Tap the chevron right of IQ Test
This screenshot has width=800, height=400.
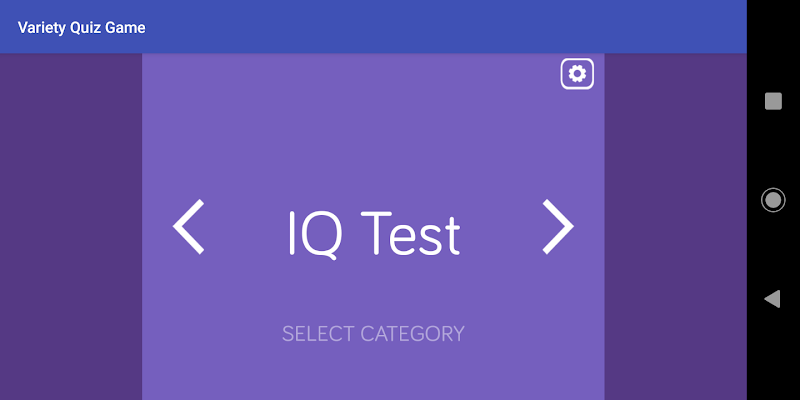(558, 226)
